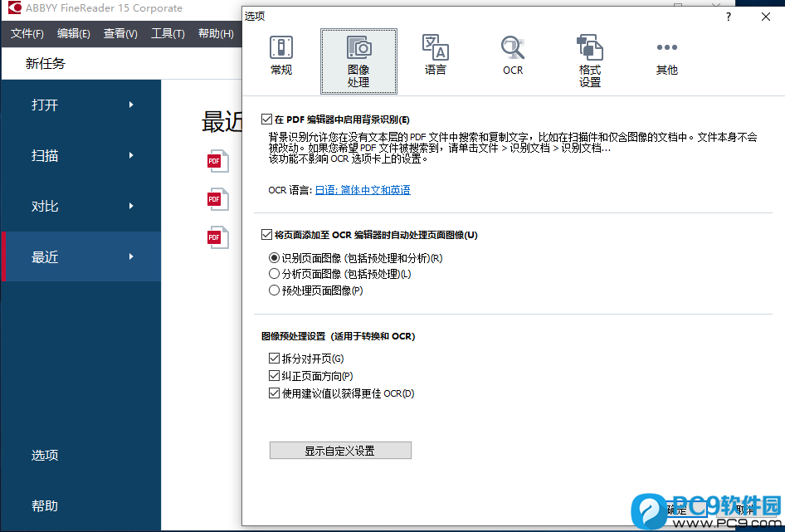Open the OCR options tab
This screenshot has height=532, width=785.
pos(513,56)
